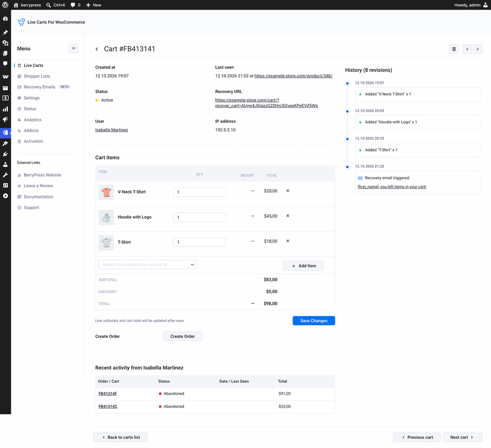
Task: Open Tools wrench in the WordPress admin sidebar
Action: click(x=5, y=175)
